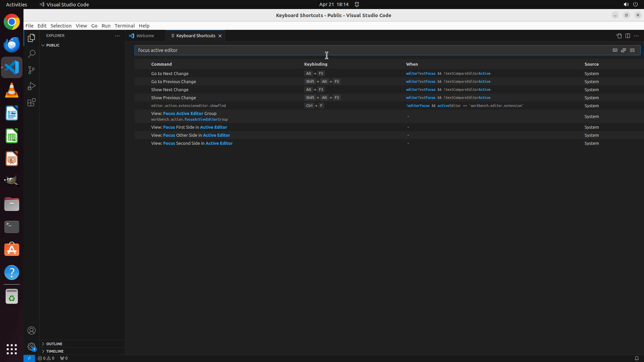The image size is (644, 362).
Task: Click the focus active editor search field
Action: pyautogui.click(x=369, y=50)
